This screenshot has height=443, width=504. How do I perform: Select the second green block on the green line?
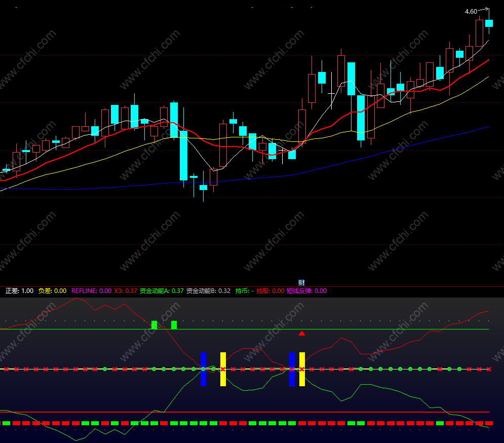(174, 325)
